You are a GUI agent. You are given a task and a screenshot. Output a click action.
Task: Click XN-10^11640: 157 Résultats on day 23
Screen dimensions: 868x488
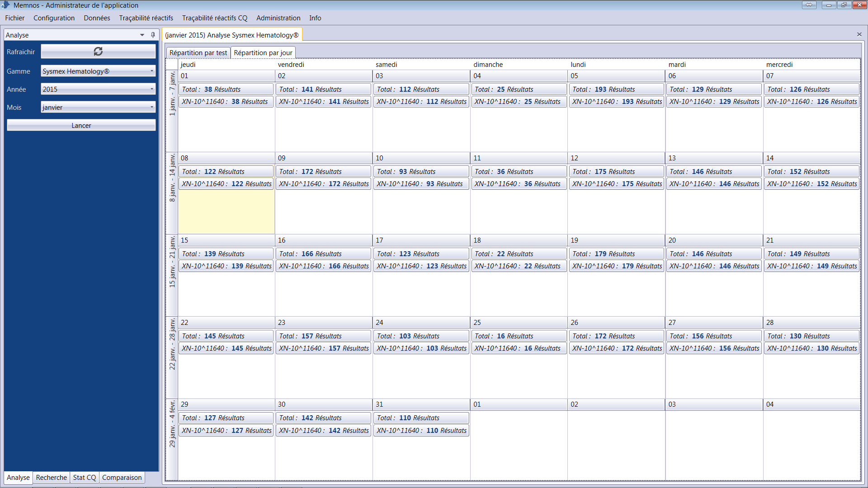coord(324,348)
